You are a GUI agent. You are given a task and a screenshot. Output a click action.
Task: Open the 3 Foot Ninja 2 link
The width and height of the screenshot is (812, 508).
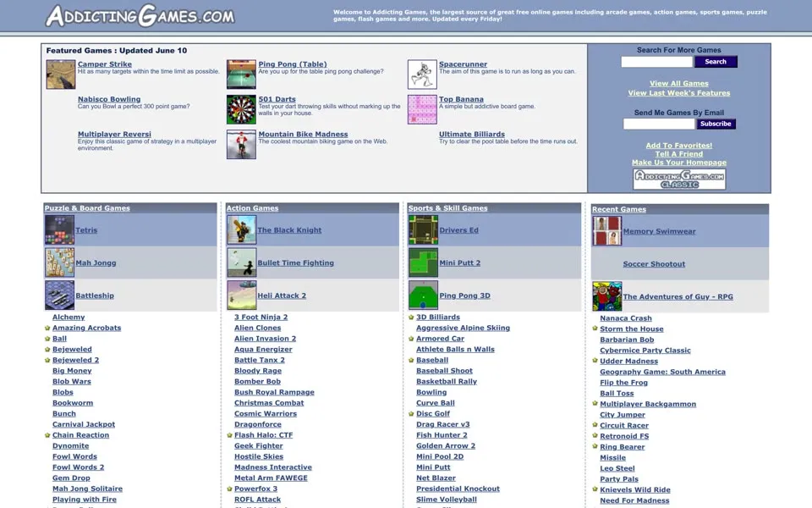point(261,317)
